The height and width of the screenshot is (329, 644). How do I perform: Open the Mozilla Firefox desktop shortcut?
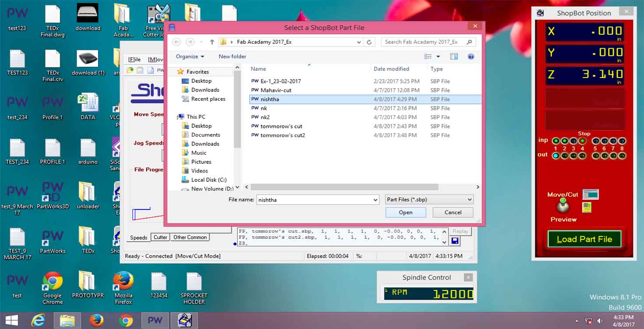pos(123,288)
